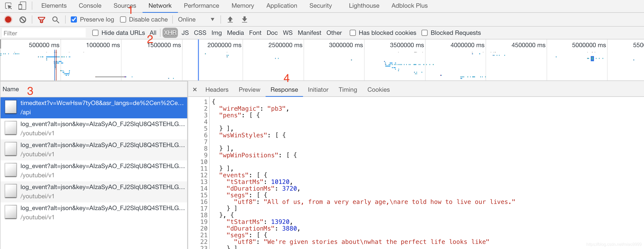Filter by Doc requests

(272, 33)
